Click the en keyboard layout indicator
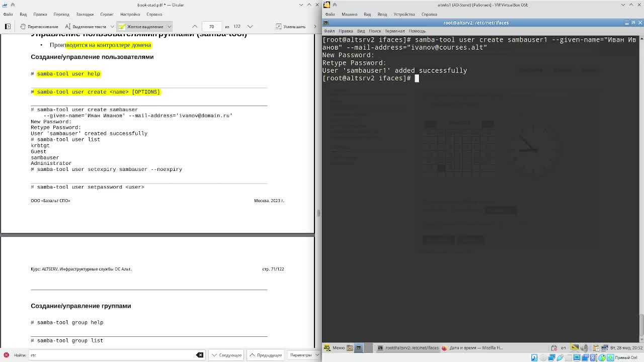644x362 pixels. [563, 347]
